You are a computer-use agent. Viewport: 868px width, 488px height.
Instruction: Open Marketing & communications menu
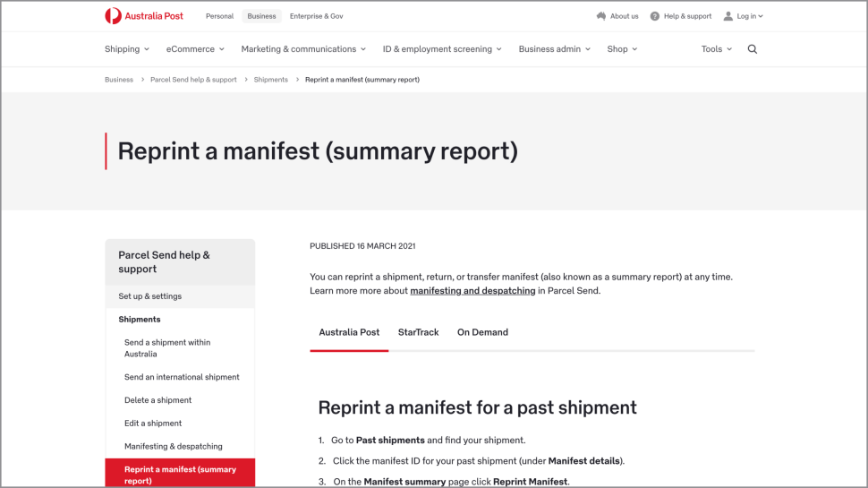pyautogui.click(x=303, y=49)
